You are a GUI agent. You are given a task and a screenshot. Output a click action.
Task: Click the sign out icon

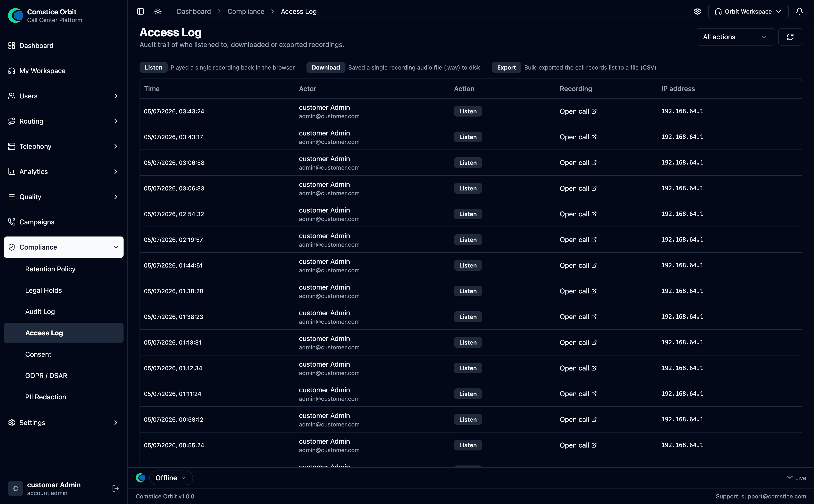click(x=116, y=488)
